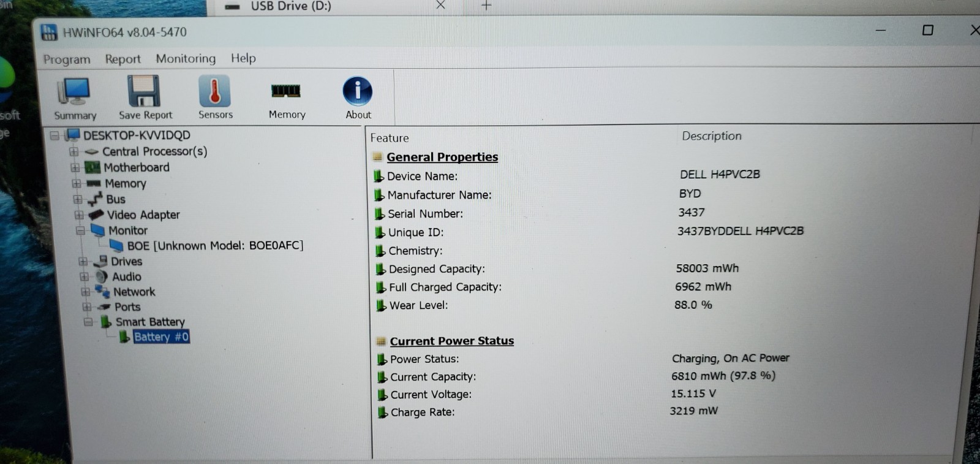The width and height of the screenshot is (980, 464).
Task: Click the Save Report floppy icon
Action: click(x=144, y=91)
